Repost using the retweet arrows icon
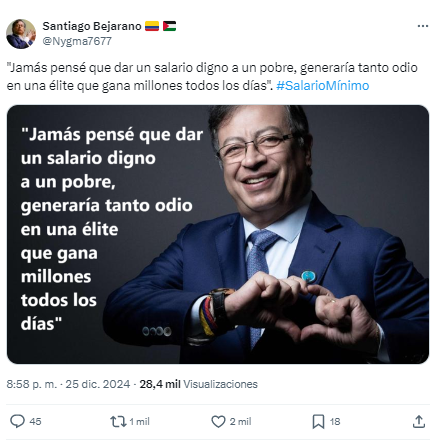 (x=118, y=421)
